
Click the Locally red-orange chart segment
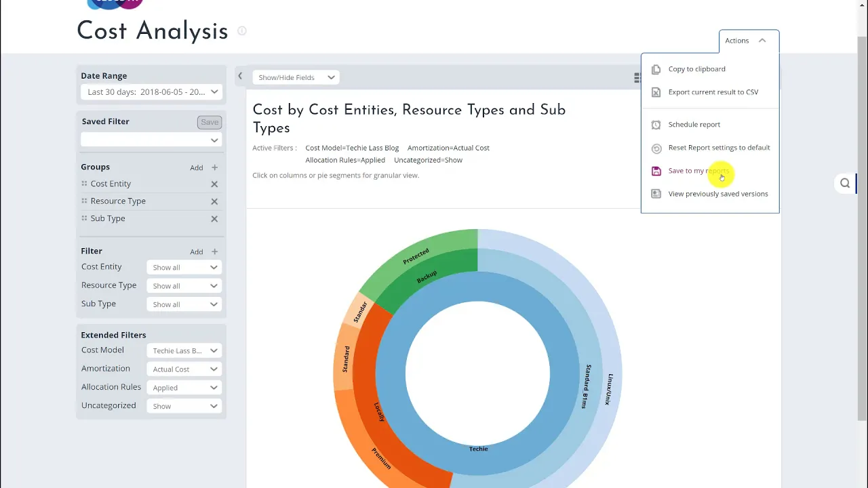click(380, 411)
